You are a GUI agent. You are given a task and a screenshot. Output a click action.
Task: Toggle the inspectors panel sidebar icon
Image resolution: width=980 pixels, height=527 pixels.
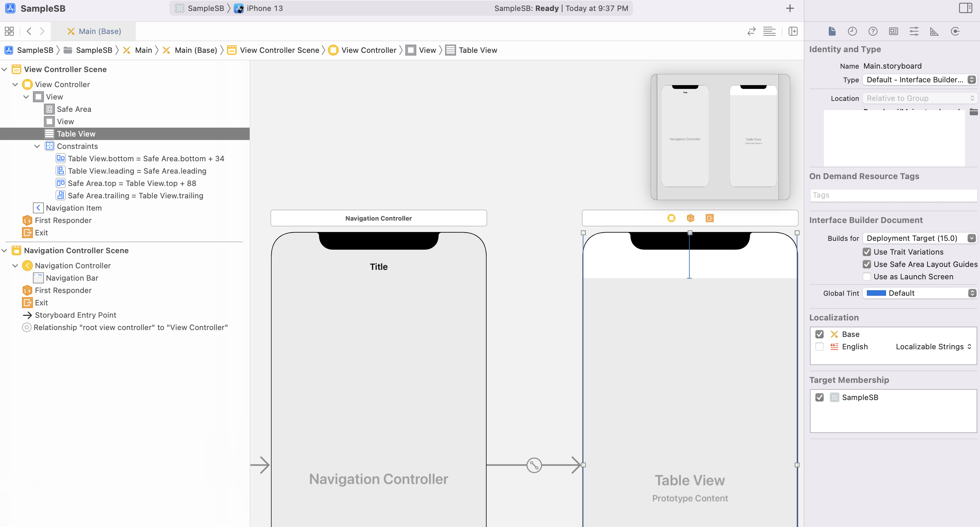[x=965, y=8]
